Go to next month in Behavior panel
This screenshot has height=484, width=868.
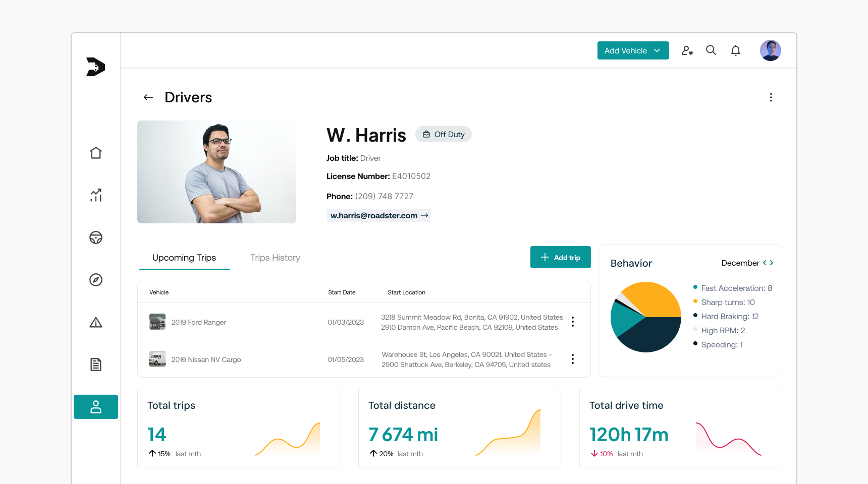(x=772, y=263)
